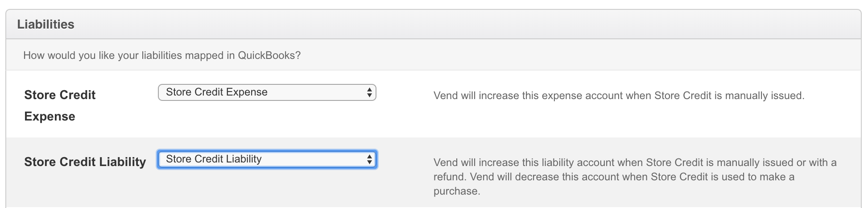Click empty area of the Liabilities header bar
Image resolution: width=868 pixels, height=208 pixels.
click(446, 25)
